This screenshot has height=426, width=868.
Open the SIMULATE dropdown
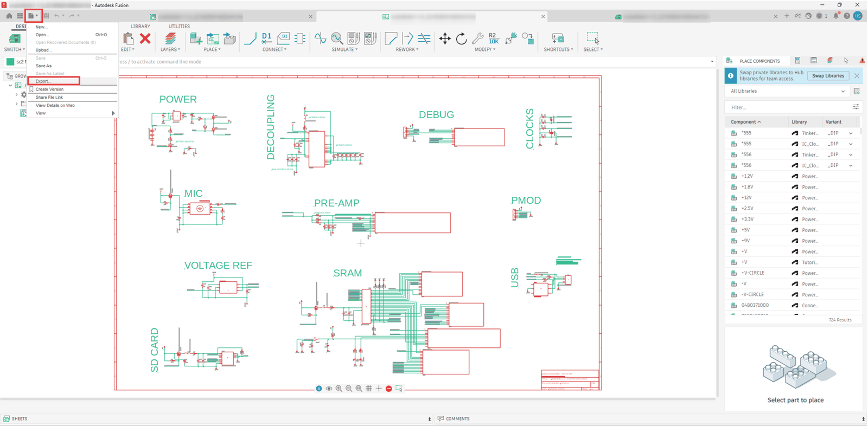click(345, 49)
